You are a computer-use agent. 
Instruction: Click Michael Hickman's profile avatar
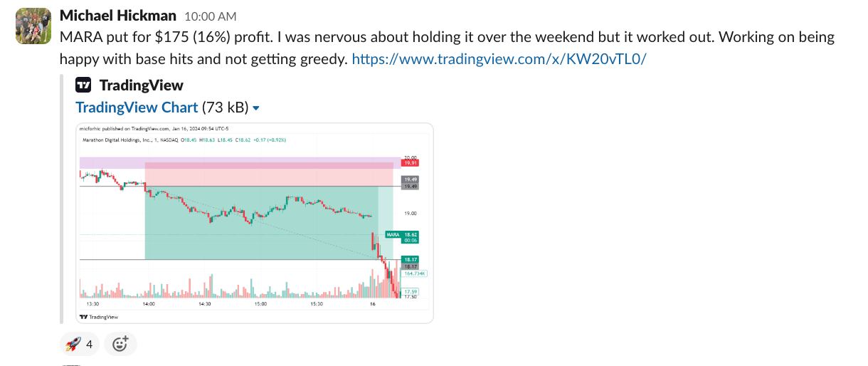[x=33, y=26]
